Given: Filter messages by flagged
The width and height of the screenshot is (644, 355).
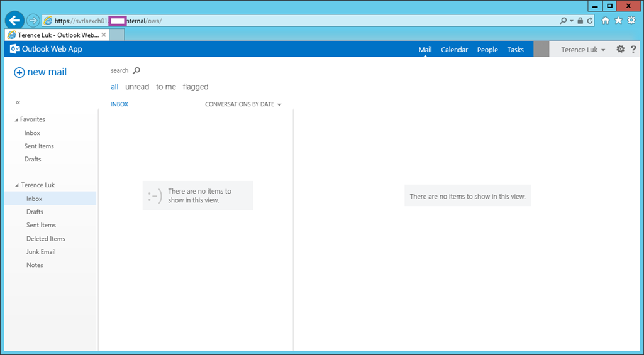Looking at the screenshot, I should click(x=196, y=87).
